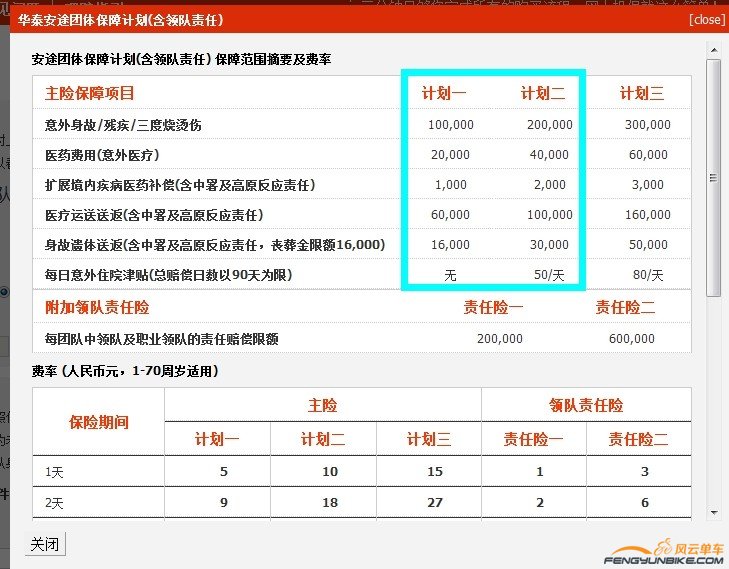Click the 40,000 value for 医药费用
The width and height of the screenshot is (729, 569).
click(549, 155)
